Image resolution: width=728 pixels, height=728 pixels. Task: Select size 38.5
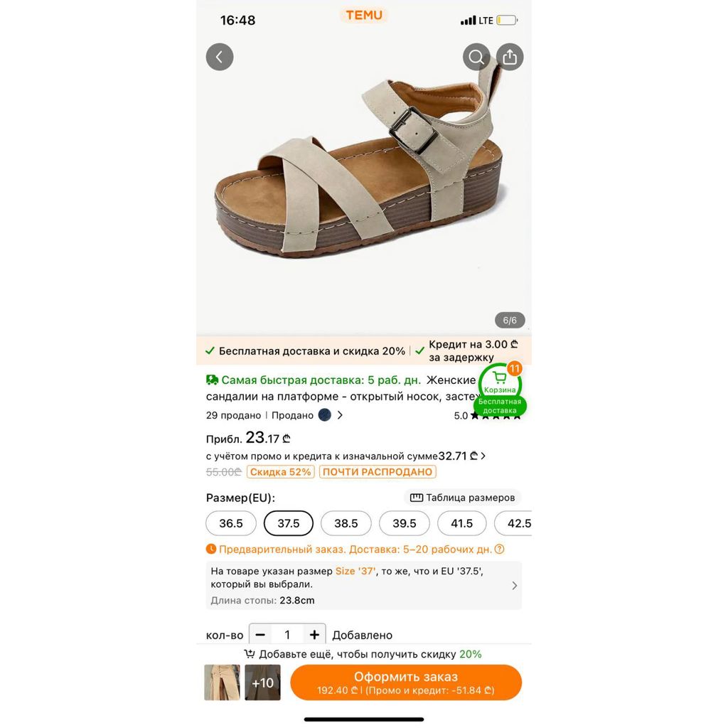(346, 523)
